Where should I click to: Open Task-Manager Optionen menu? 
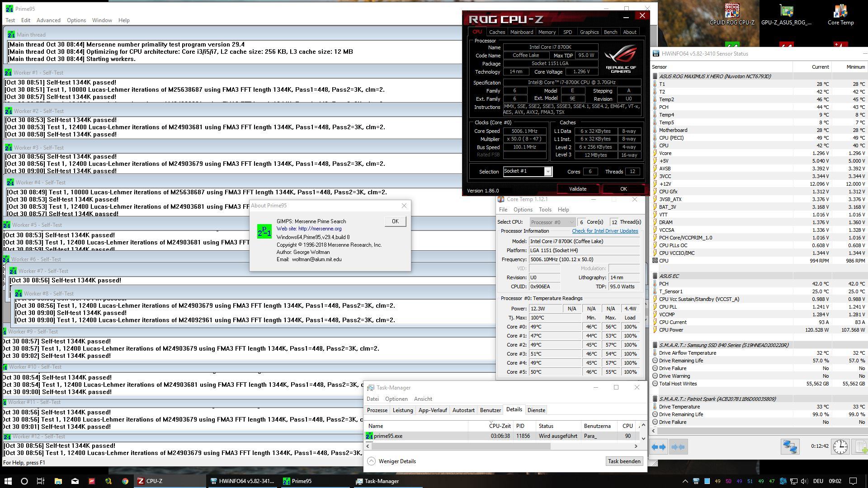point(396,399)
